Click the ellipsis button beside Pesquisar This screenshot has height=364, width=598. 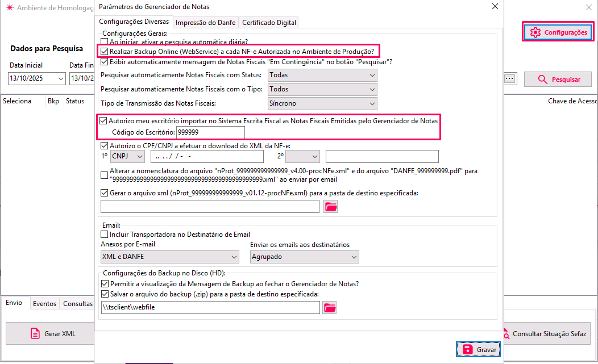pos(509,79)
